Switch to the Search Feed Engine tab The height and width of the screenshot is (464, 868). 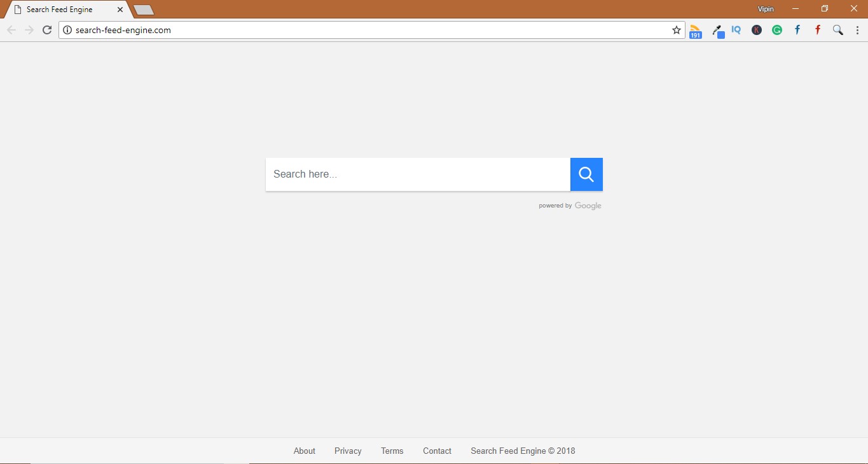point(60,10)
